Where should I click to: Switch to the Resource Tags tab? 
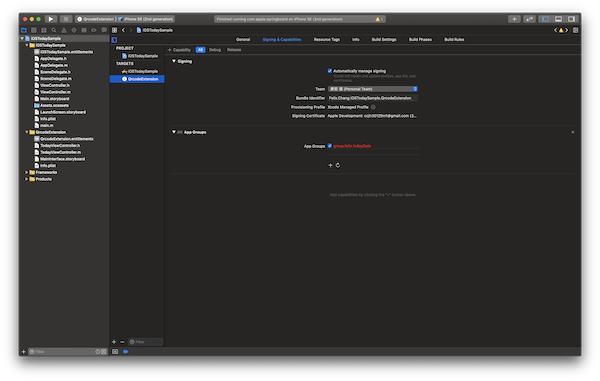pyautogui.click(x=327, y=39)
